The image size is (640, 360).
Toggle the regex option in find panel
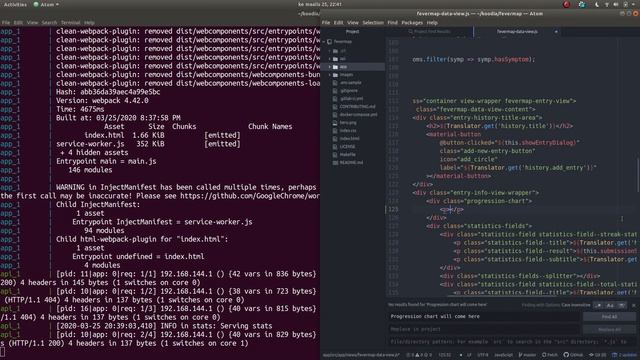598,305
